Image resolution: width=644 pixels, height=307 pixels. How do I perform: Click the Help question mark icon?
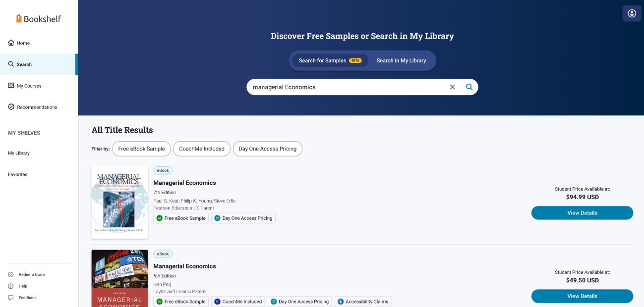coord(11,286)
